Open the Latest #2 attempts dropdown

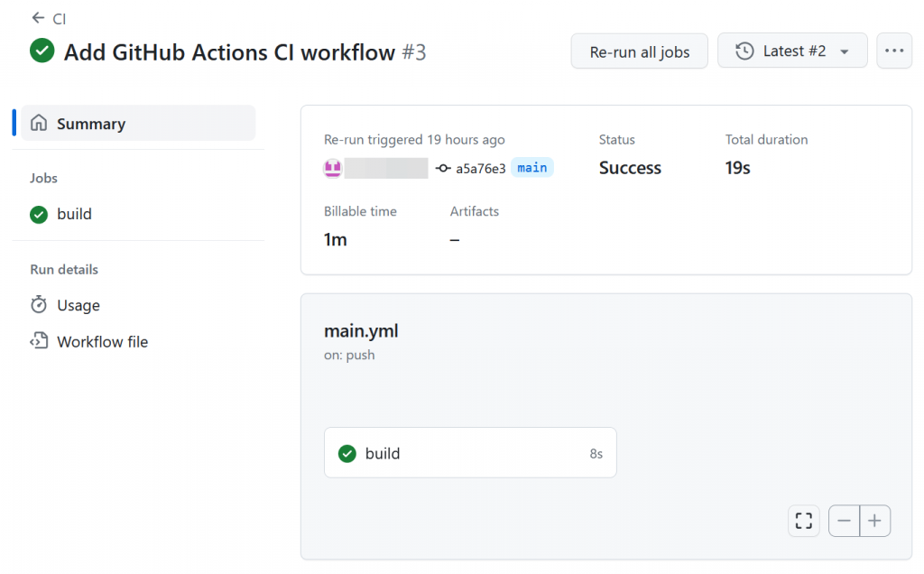[793, 51]
